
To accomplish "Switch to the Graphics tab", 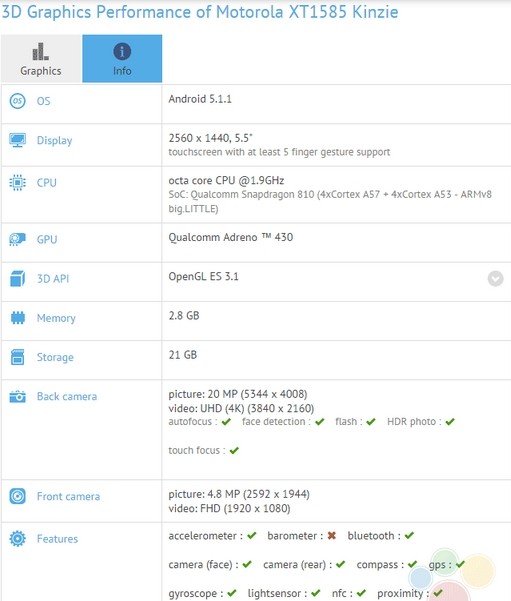I will click(41, 59).
